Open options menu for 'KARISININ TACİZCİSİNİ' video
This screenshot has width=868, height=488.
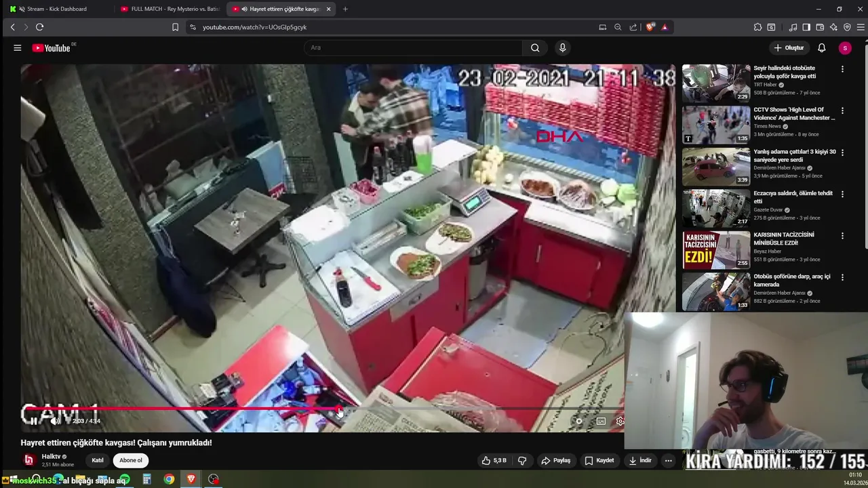click(x=842, y=236)
